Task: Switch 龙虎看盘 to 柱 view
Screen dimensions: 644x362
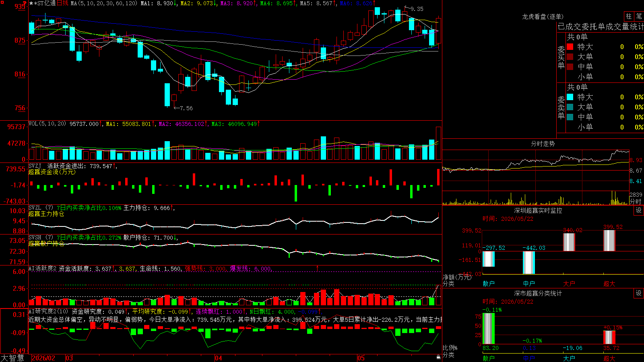Action: click(x=629, y=16)
